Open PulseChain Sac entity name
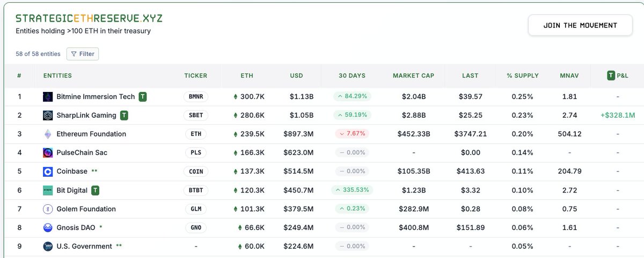Viewport: 644px width, 258px height. [82, 153]
